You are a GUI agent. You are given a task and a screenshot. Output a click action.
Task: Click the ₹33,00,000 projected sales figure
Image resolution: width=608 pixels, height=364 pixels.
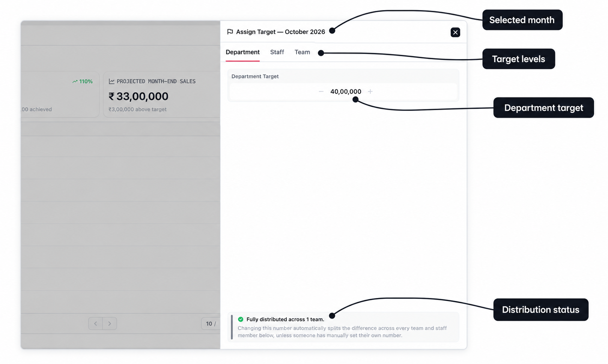tap(138, 96)
